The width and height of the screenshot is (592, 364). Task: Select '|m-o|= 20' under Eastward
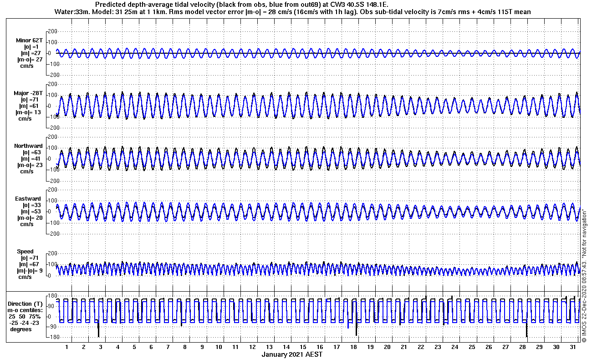(30, 218)
